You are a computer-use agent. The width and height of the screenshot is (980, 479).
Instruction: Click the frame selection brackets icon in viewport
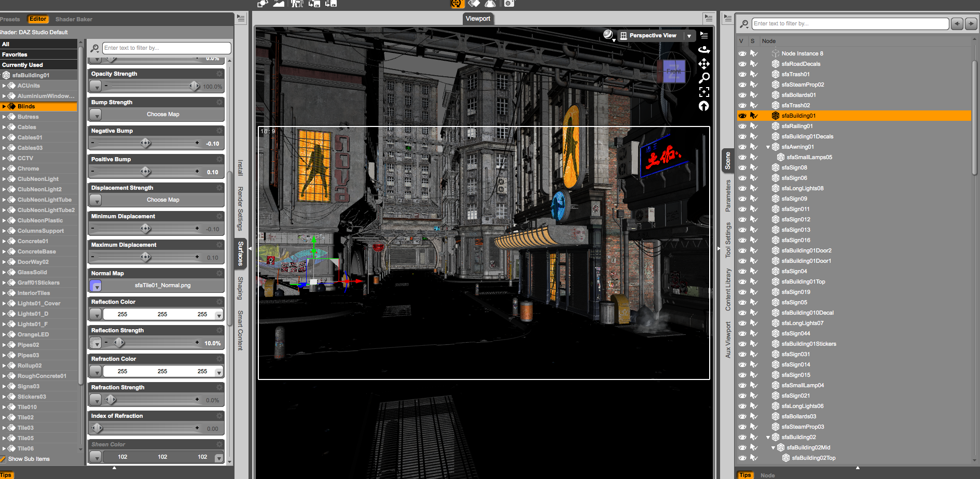coord(704,92)
